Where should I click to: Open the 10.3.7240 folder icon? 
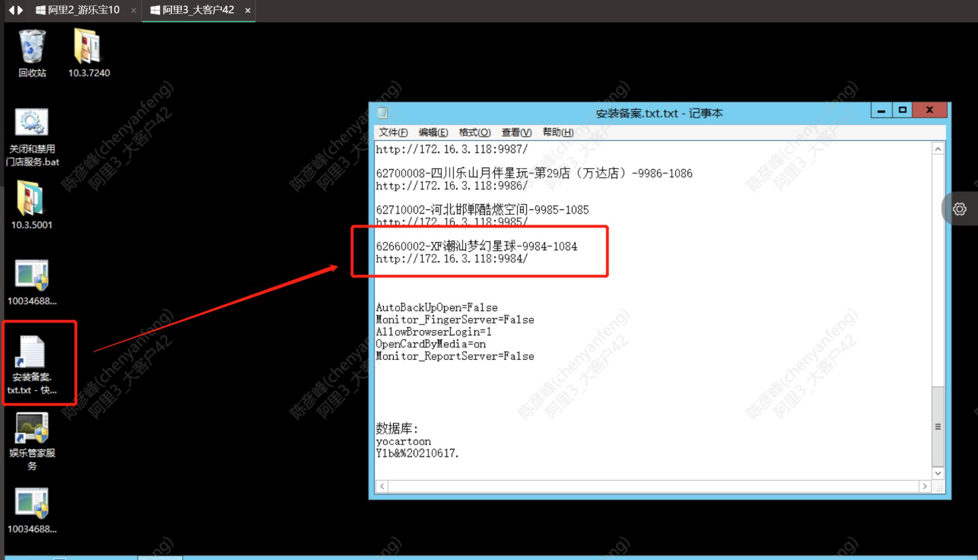coord(89,53)
